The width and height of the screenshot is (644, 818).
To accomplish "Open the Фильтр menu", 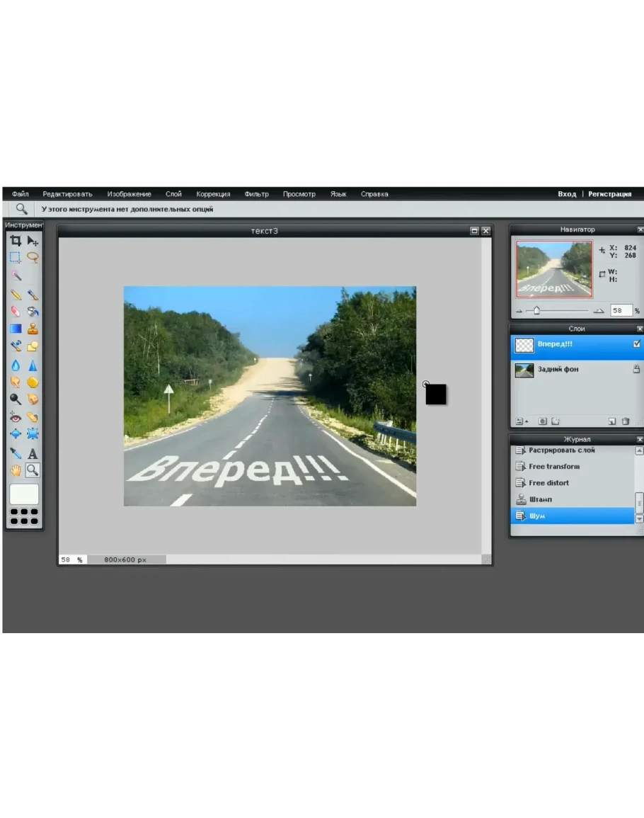I will pyautogui.click(x=256, y=194).
